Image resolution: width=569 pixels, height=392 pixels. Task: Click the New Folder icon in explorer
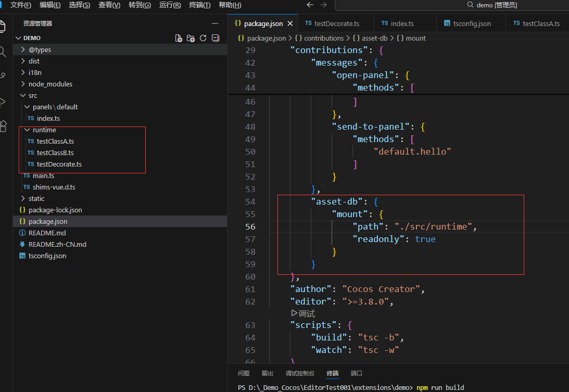pos(191,38)
